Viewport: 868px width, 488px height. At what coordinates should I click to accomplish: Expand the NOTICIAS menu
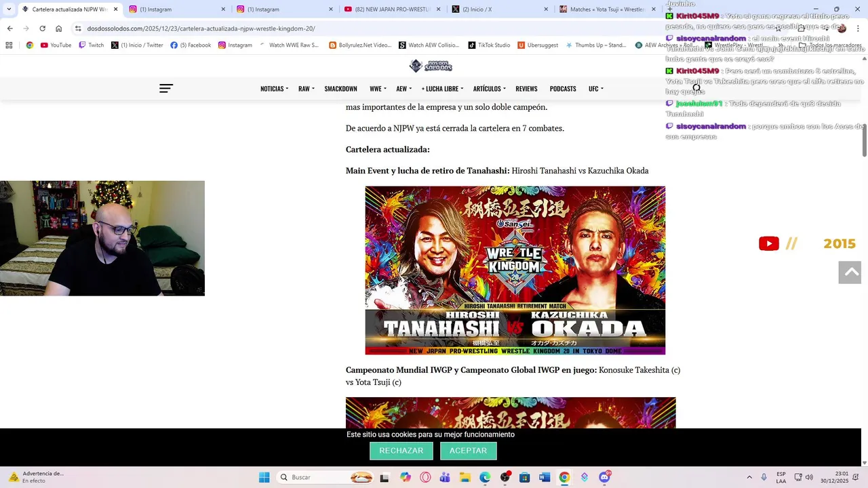[x=274, y=89]
